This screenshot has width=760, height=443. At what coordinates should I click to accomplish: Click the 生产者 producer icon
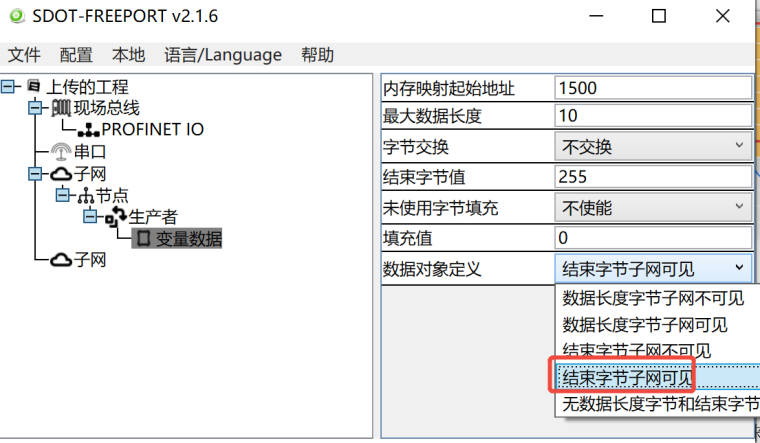[x=117, y=217]
